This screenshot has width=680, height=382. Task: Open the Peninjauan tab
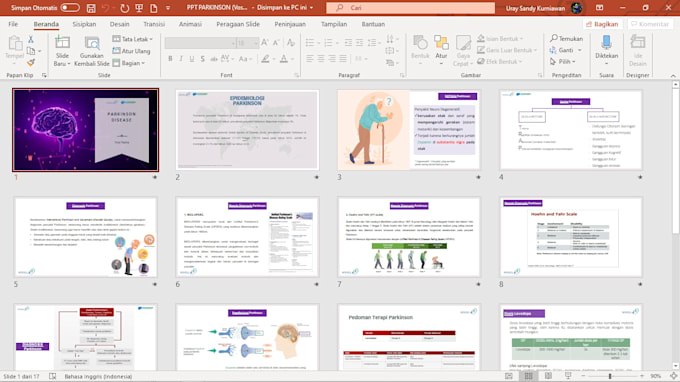(x=290, y=24)
